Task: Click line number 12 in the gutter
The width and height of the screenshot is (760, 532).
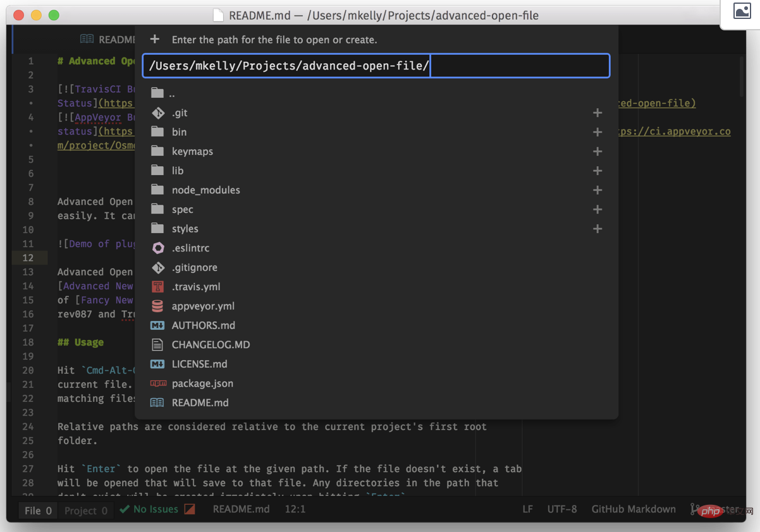Action: point(28,258)
